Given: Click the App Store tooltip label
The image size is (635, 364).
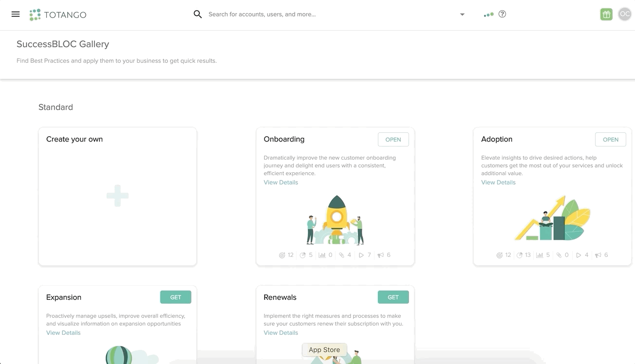Looking at the screenshot, I should [x=324, y=350].
